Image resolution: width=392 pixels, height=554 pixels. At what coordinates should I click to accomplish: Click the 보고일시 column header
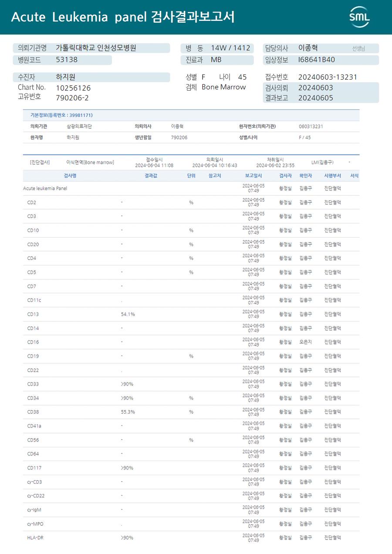point(253,176)
